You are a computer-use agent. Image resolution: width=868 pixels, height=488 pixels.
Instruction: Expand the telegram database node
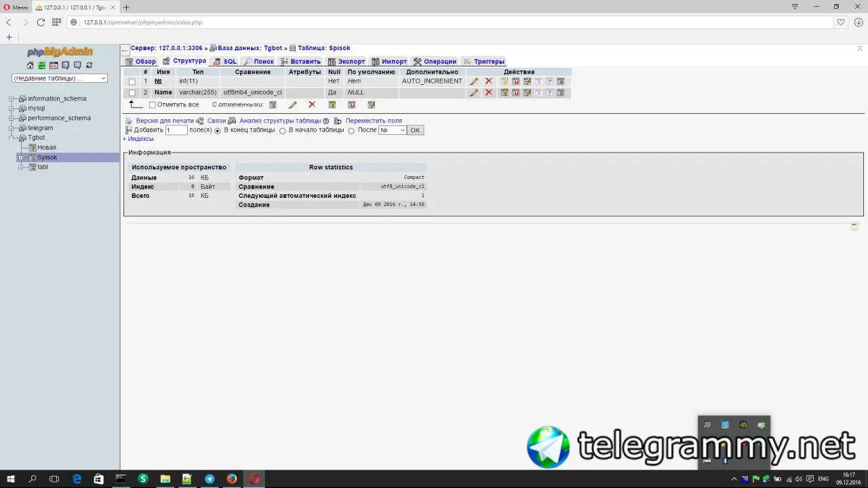coord(12,128)
